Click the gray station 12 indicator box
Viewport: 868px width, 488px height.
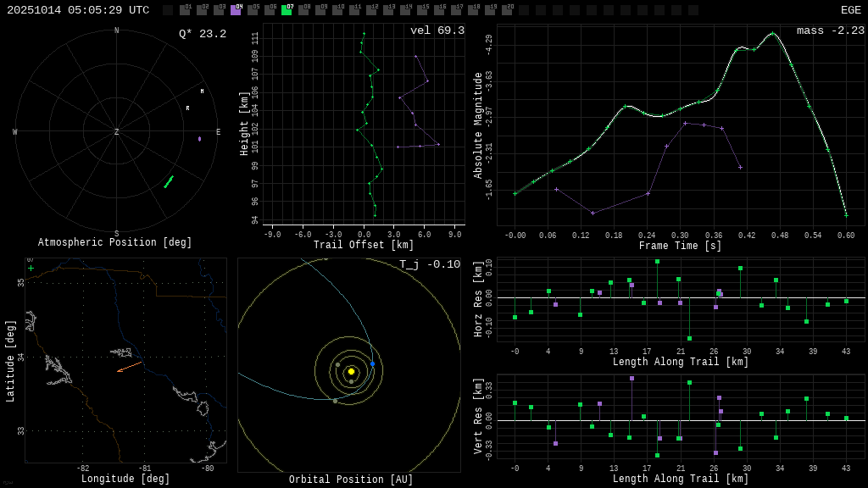pyautogui.click(x=371, y=10)
